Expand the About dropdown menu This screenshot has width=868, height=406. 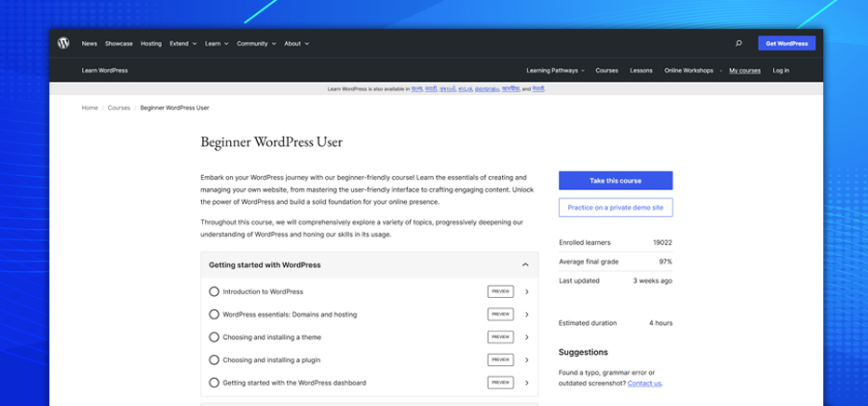coord(297,43)
